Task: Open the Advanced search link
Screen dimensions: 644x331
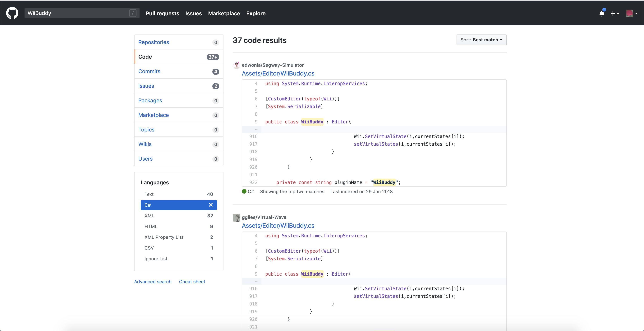Action: point(153,282)
